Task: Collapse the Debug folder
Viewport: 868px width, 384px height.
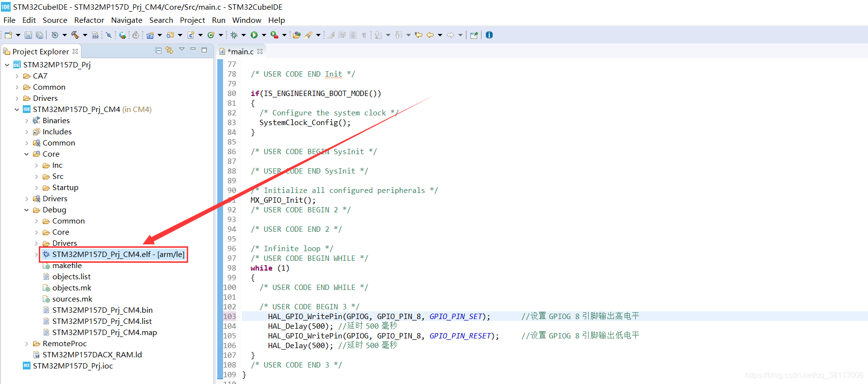Action: pyautogui.click(x=27, y=210)
